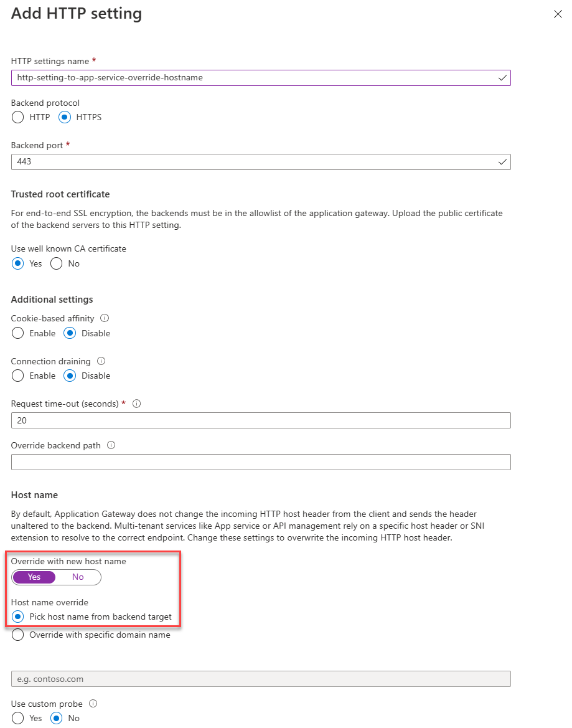Dismiss the Add HTTP setting panel via X

558,14
